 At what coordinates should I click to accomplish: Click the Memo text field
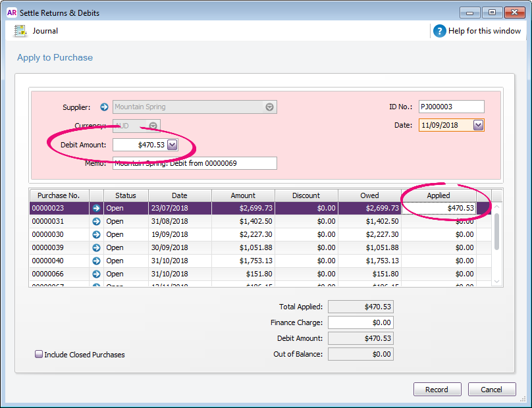tap(194, 163)
